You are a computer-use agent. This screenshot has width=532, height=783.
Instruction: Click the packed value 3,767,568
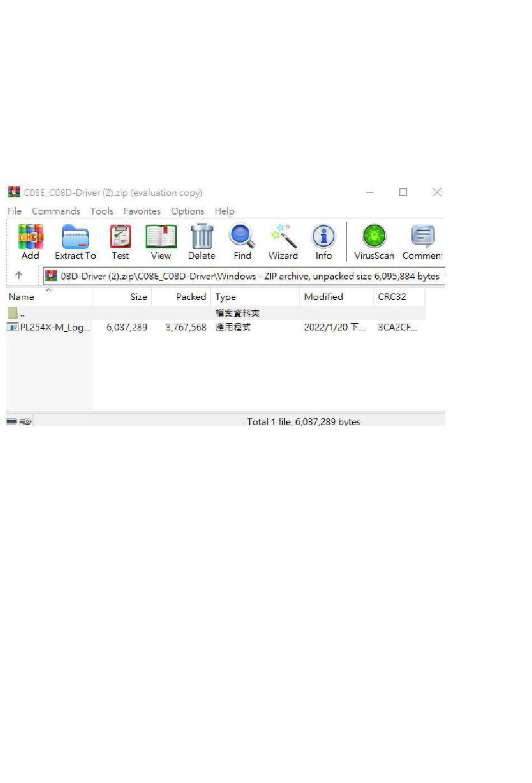pos(186,327)
